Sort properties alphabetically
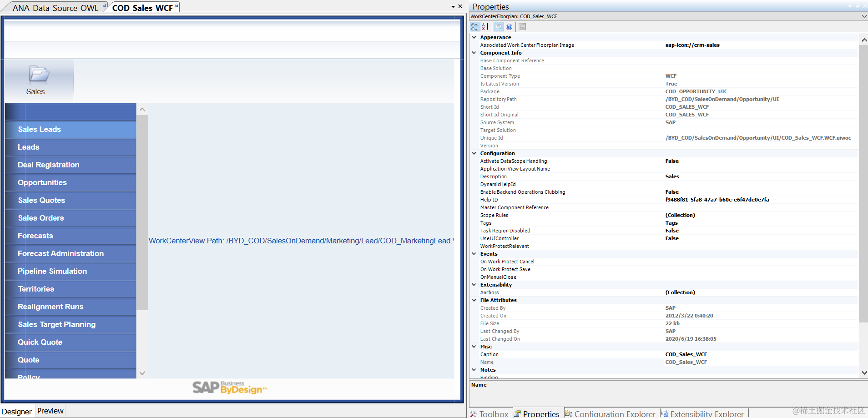The width and height of the screenshot is (868, 418). click(x=485, y=27)
